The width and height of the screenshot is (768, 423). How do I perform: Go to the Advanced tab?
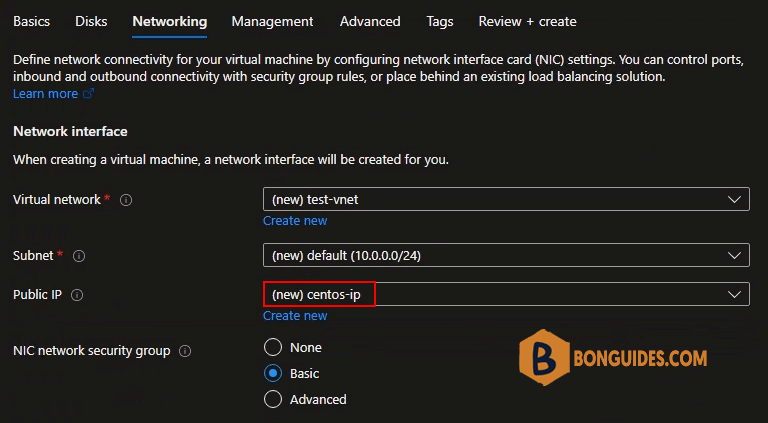coord(370,22)
